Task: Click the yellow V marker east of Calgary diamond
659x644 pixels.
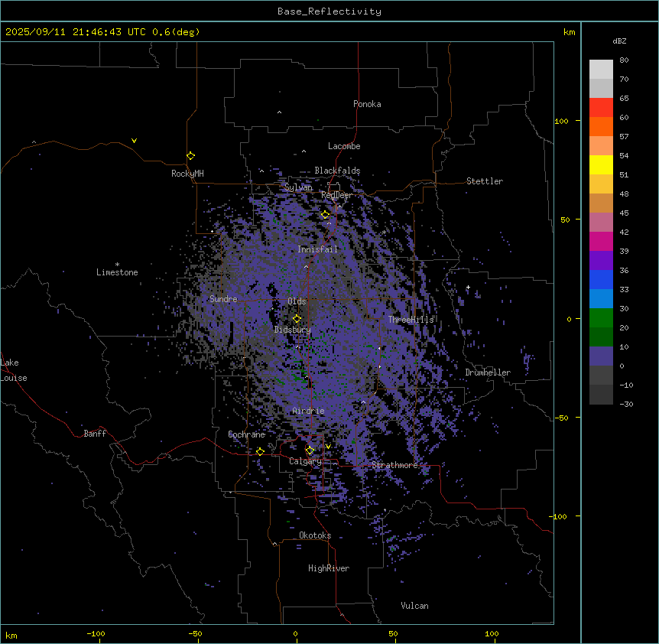Action: (328, 447)
